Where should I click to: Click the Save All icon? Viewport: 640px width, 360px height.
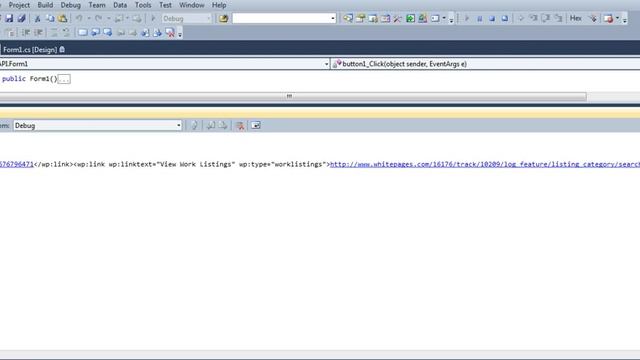[21, 18]
